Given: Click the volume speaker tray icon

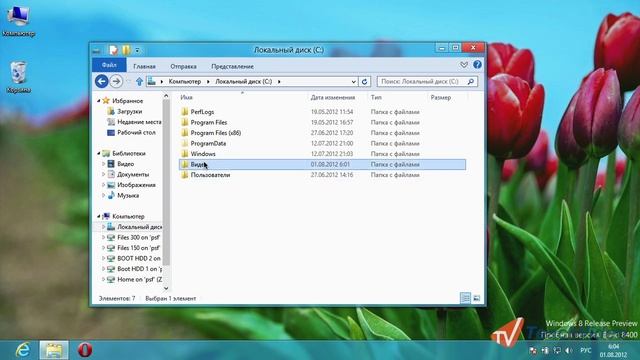Looking at the screenshot, I should [x=569, y=350].
